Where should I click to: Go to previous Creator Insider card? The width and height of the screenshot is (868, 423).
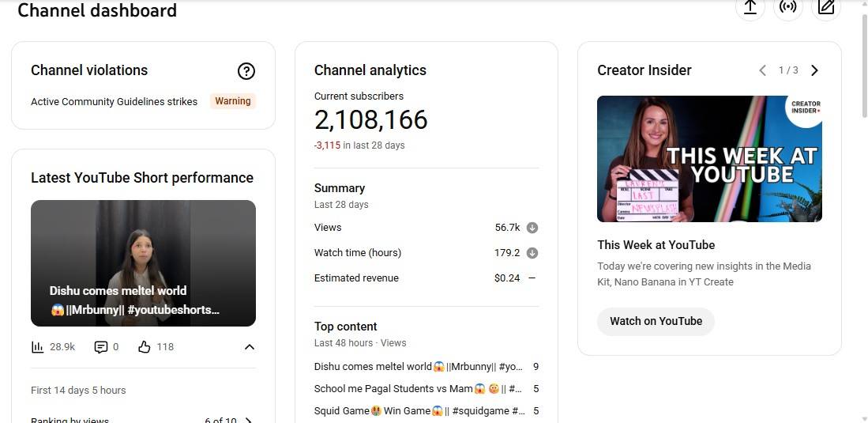pos(762,70)
